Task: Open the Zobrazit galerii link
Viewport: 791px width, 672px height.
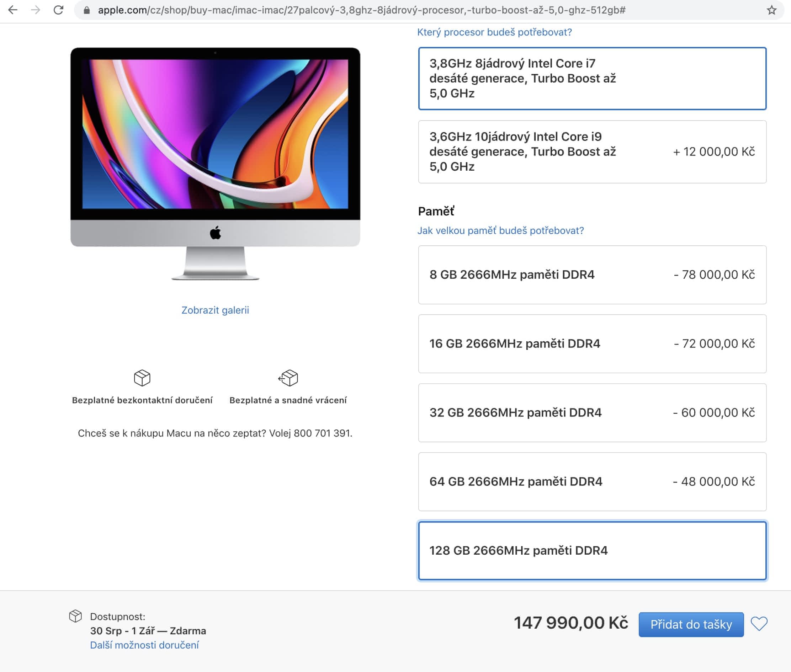Action: 215,310
